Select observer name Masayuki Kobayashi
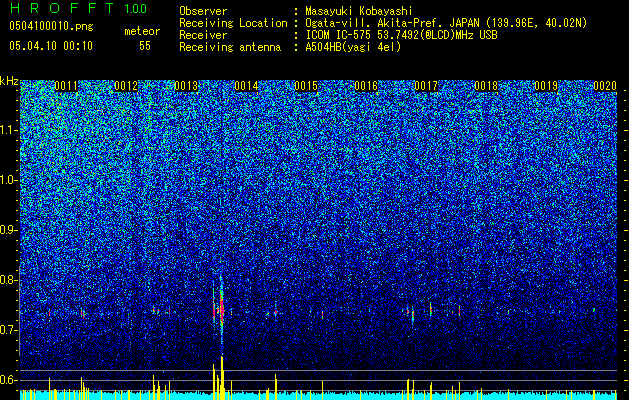629x400 pixels. coord(359,11)
